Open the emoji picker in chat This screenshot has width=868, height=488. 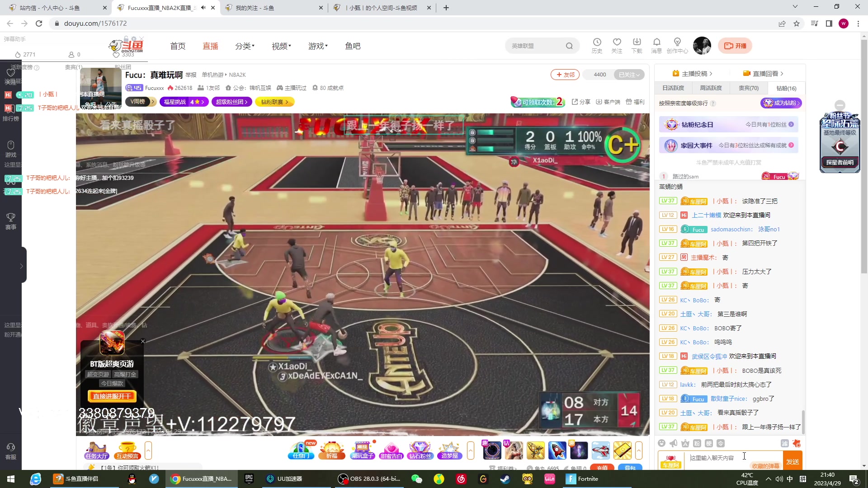click(662, 443)
